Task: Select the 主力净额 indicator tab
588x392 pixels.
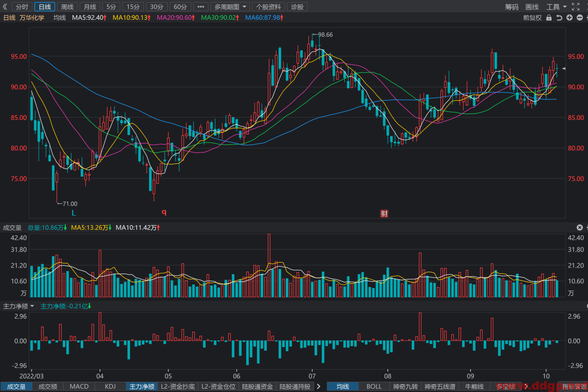Action: (x=142, y=387)
